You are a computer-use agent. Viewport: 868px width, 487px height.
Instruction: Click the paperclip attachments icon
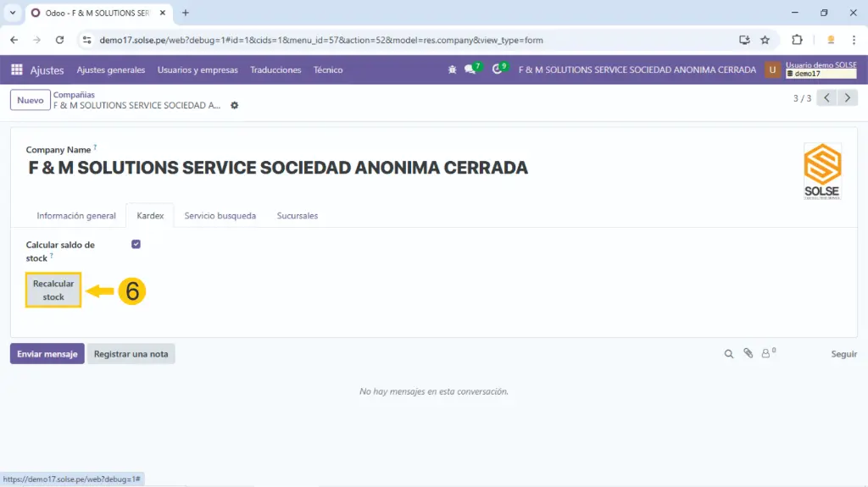coord(748,354)
